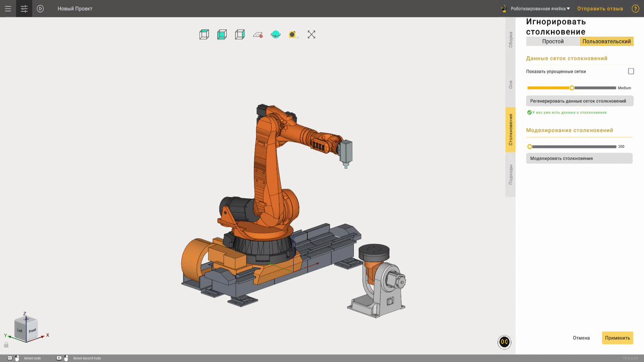Click the grid plane toggle icon
The width and height of the screenshot is (644, 362).
(258, 35)
